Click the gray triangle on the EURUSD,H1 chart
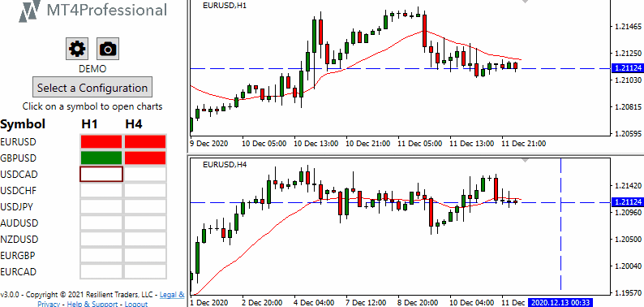Screen dimensions: 644x307 pos(525,2)
